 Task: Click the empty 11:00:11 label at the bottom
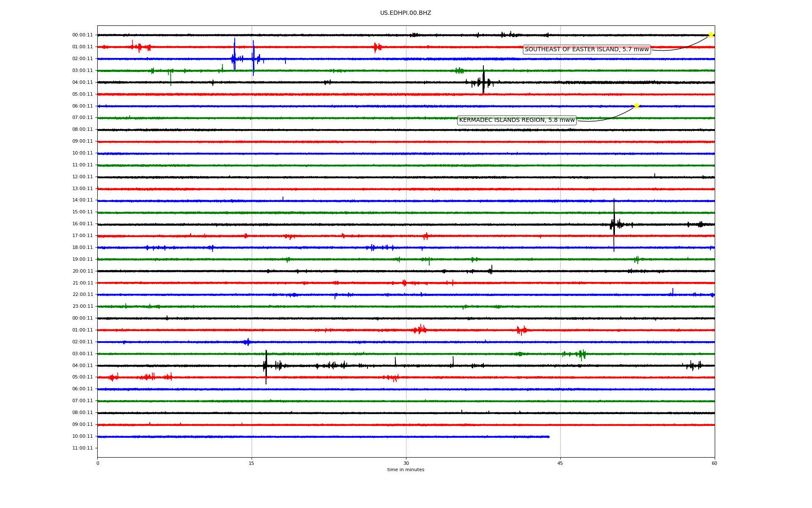click(x=82, y=448)
